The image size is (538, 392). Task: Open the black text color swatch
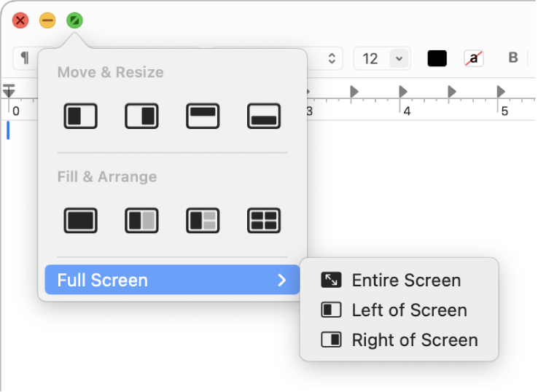(x=437, y=58)
